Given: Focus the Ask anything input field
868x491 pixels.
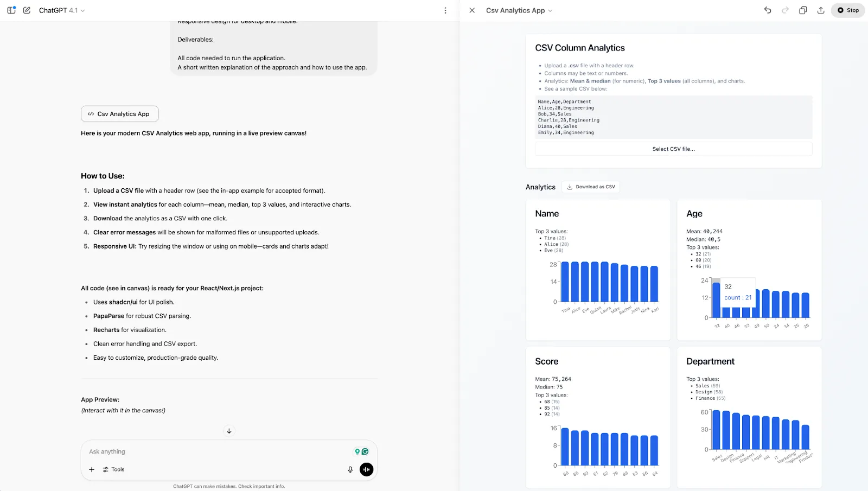Looking at the screenshot, I should 217,451.
